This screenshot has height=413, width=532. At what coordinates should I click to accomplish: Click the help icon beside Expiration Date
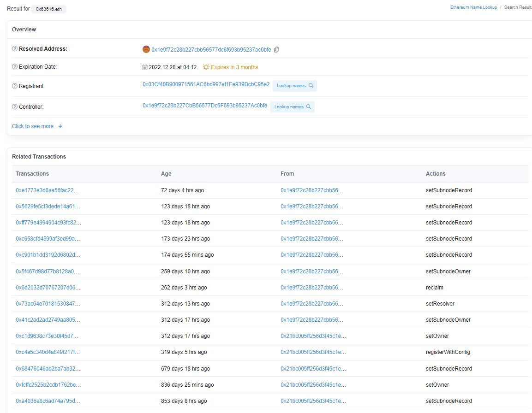click(15, 67)
